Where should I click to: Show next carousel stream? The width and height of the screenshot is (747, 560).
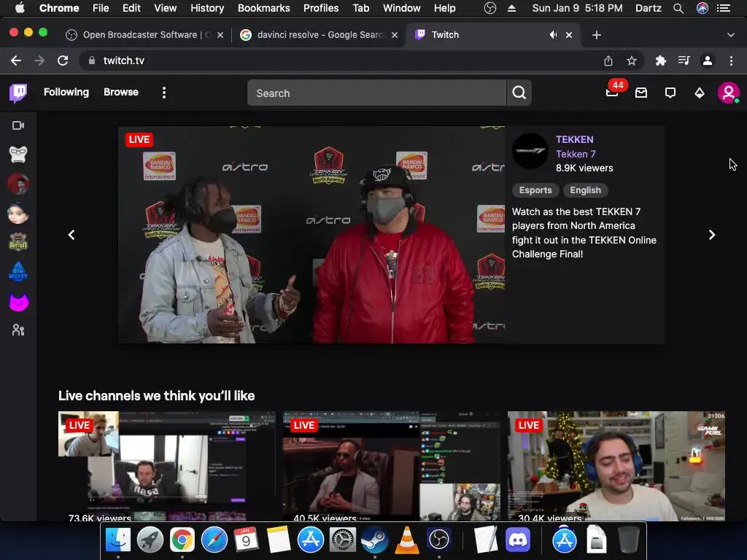tap(712, 235)
